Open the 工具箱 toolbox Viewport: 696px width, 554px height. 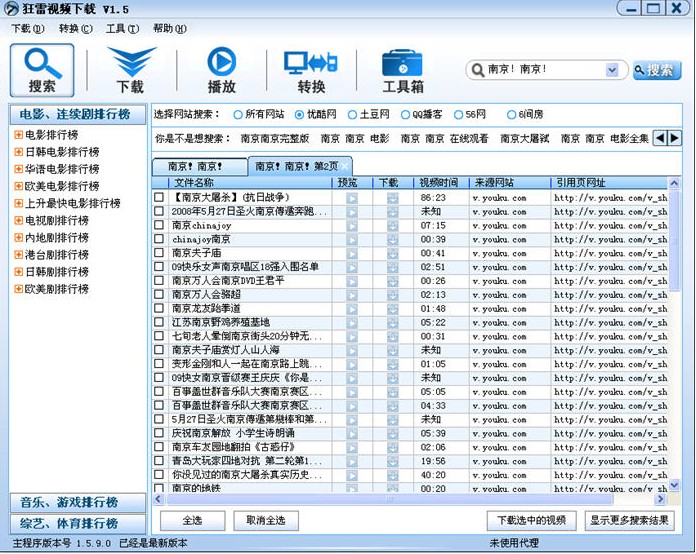tap(403, 70)
